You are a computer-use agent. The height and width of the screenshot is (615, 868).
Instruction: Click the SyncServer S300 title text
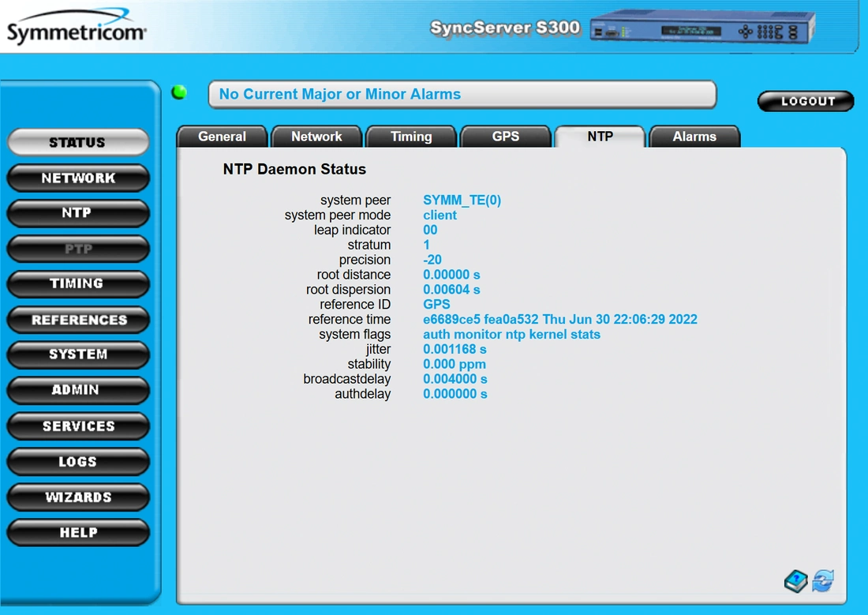point(505,28)
